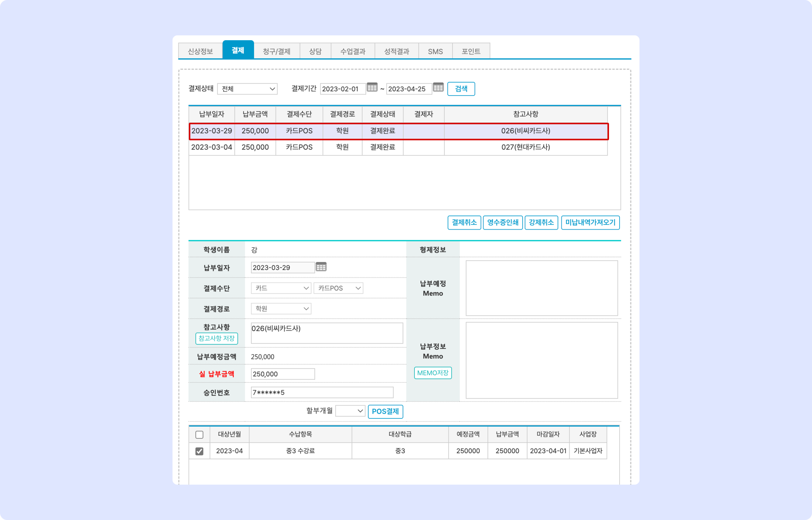The width and height of the screenshot is (812, 520).
Task: Click the 검색 search button
Action: click(461, 89)
